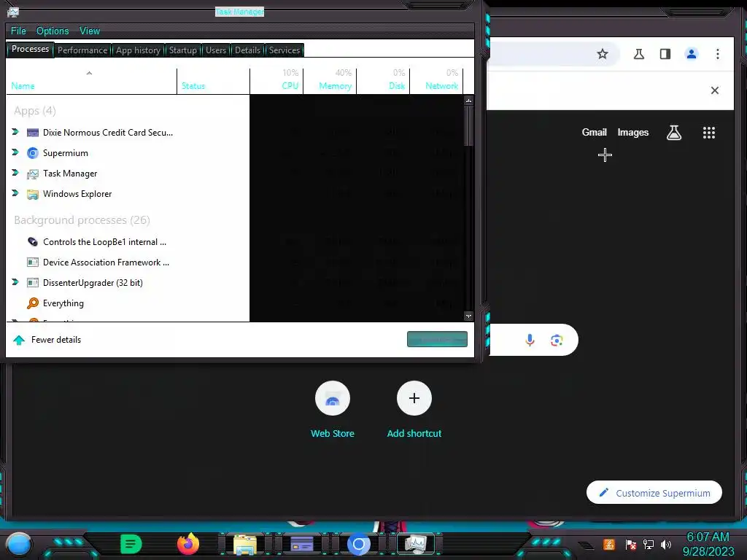Viewport: 747px width, 560px height.
Task: Toggle the browser side panel icon
Action: coord(665,54)
